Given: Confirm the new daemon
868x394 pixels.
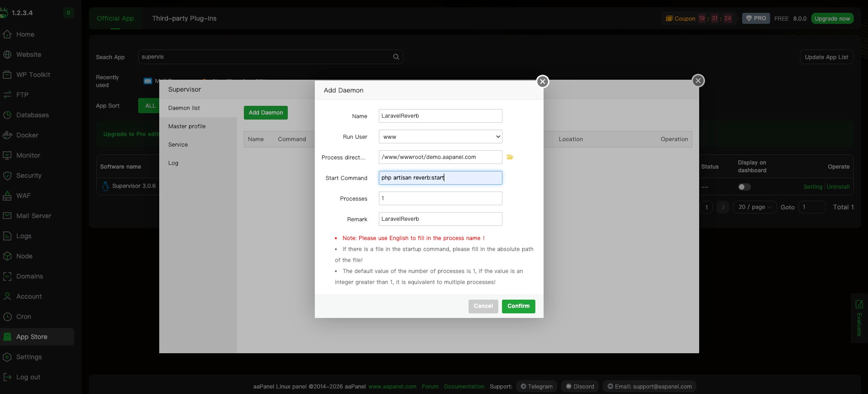Looking at the screenshot, I should (x=518, y=306).
